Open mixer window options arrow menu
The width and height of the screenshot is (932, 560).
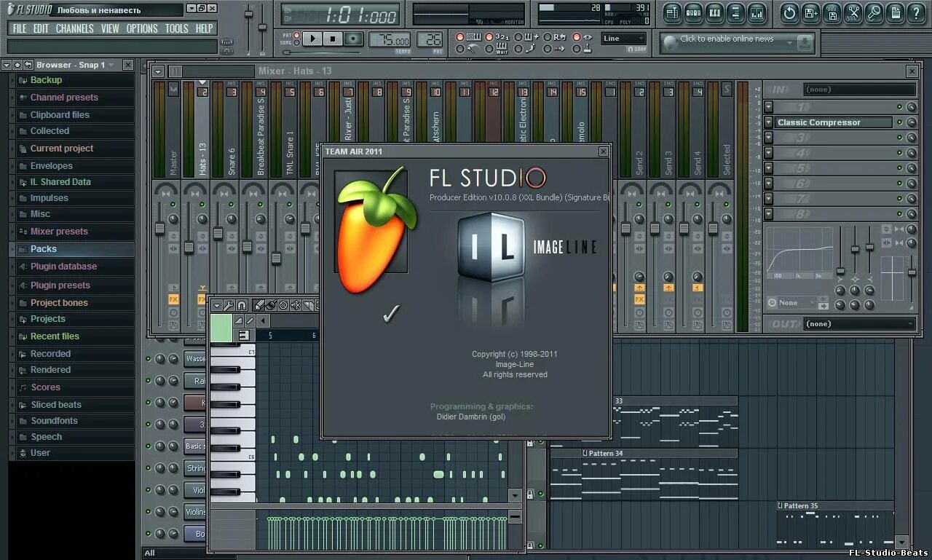pyautogui.click(x=157, y=71)
